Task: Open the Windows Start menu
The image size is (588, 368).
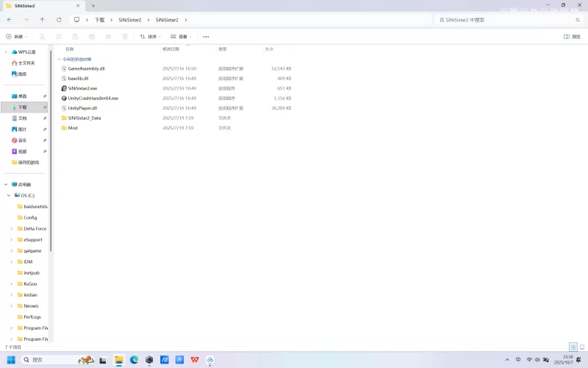Action: pos(11,360)
